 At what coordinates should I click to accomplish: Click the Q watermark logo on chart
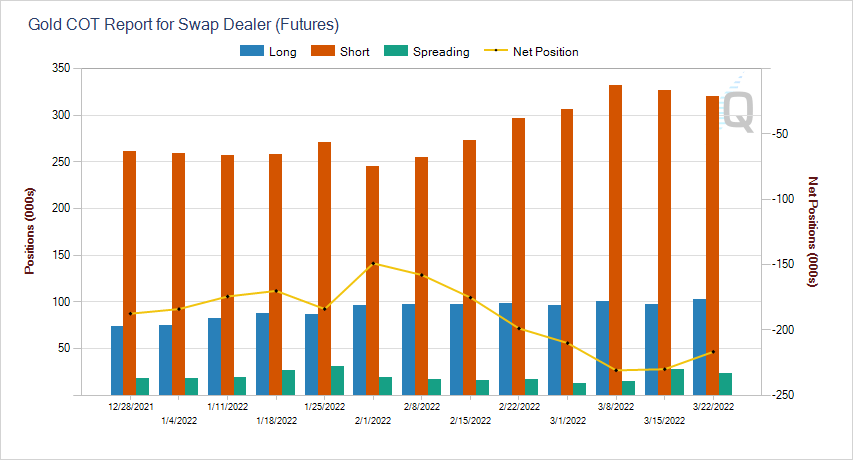[x=738, y=105]
